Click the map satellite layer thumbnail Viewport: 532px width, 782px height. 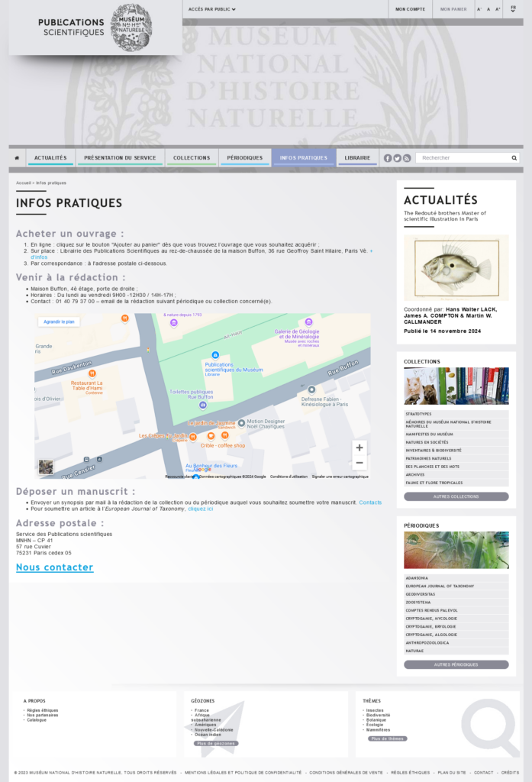(x=46, y=467)
